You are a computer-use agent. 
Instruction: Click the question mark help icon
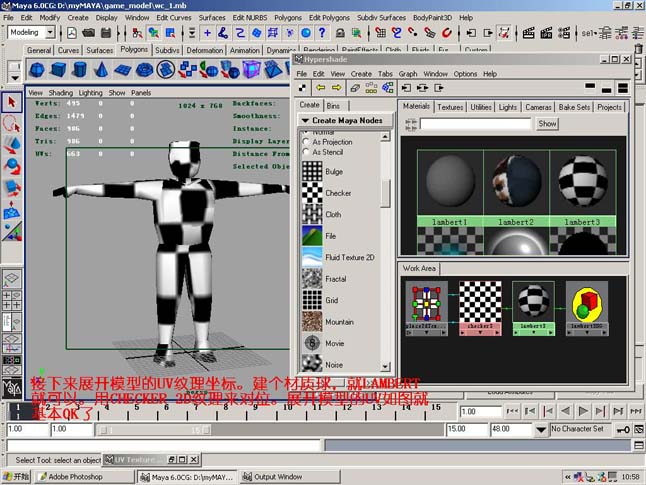[322, 33]
